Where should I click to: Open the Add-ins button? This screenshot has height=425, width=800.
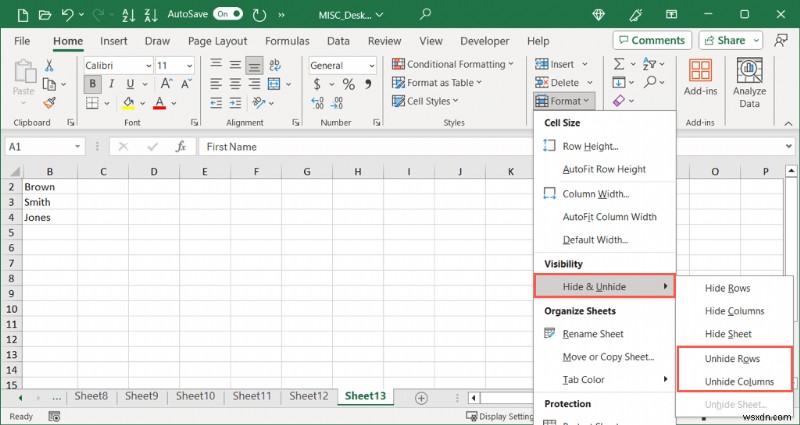[701, 78]
